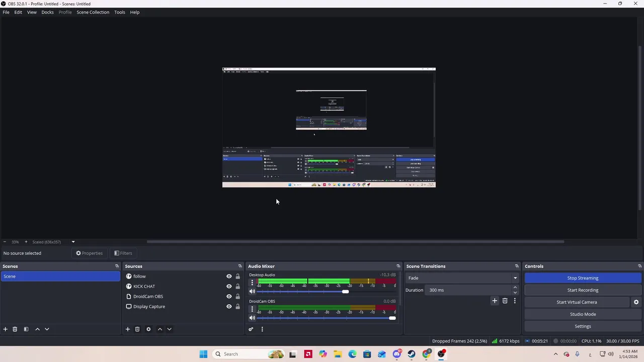This screenshot has width=644, height=362.
Task: Float the Scenes dock with its pop-out icon
Action: 117,266
